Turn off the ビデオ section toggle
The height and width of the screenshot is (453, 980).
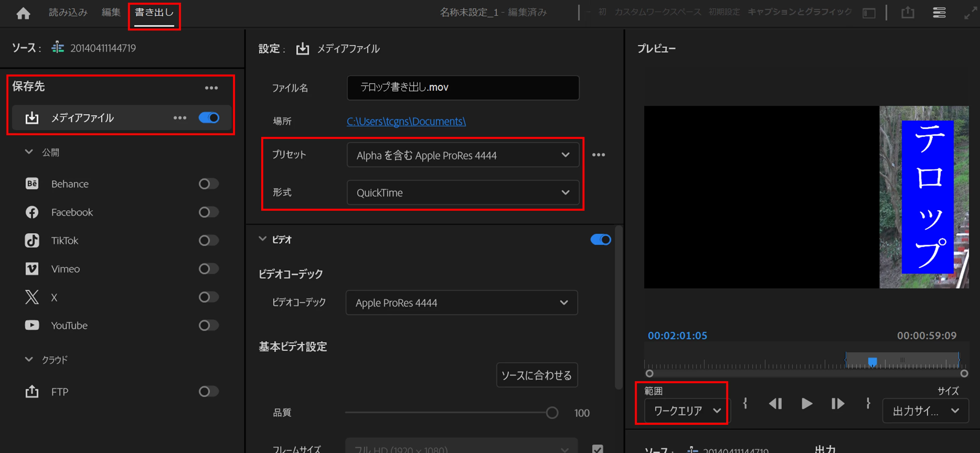600,240
